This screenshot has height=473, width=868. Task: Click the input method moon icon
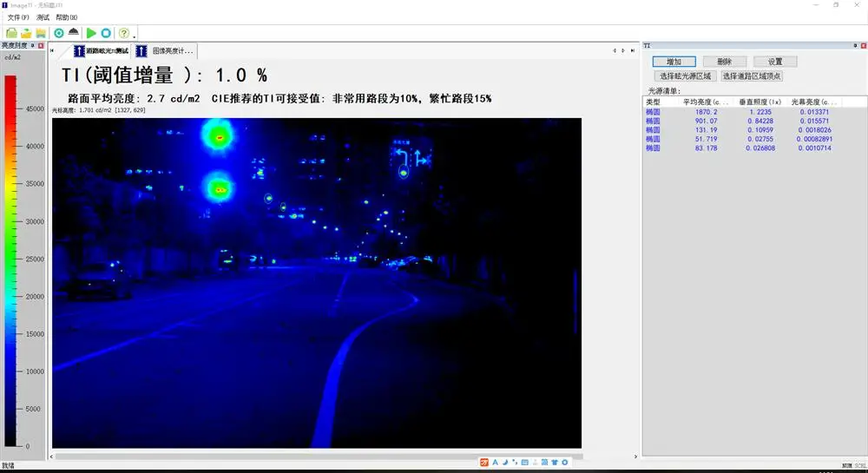(505, 462)
